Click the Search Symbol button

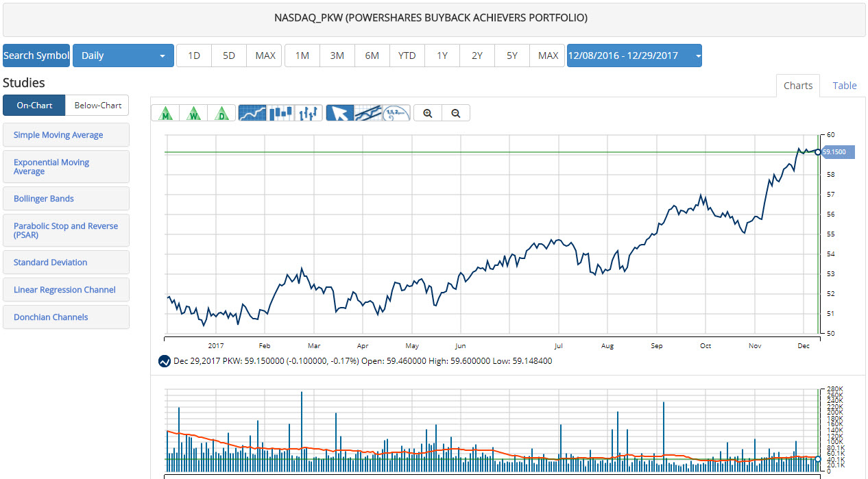point(36,56)
